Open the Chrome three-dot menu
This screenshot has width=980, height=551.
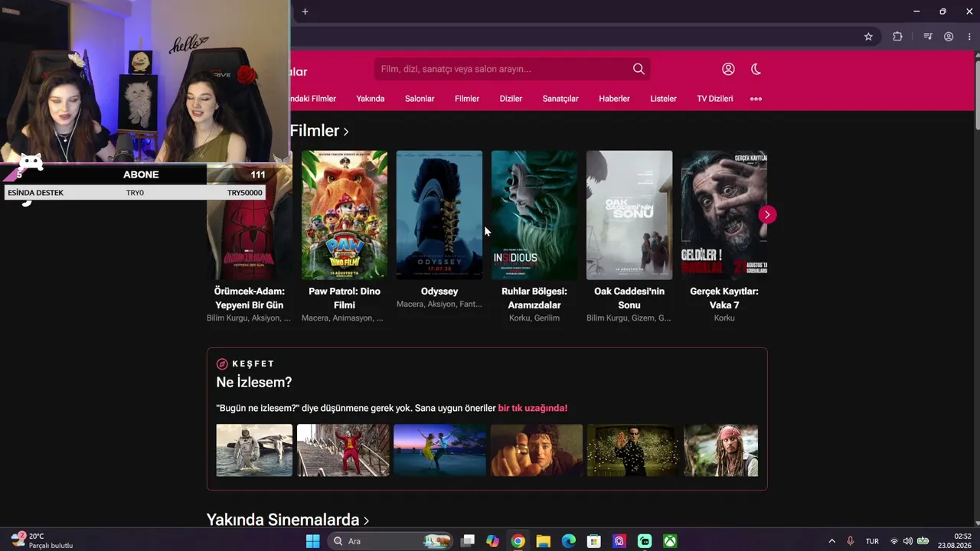(969, 37)
